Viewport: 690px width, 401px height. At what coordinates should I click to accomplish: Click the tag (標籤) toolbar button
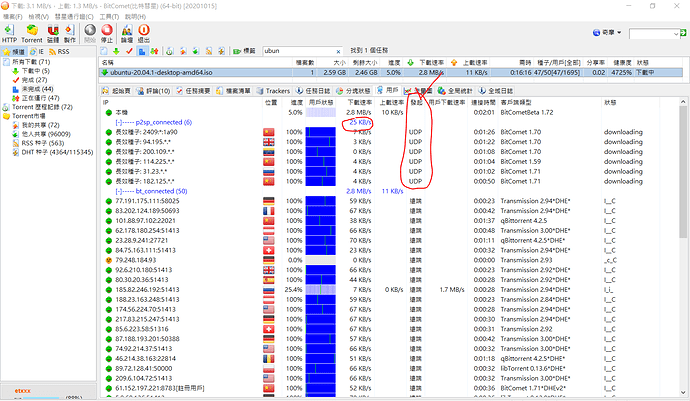(244, 51)
